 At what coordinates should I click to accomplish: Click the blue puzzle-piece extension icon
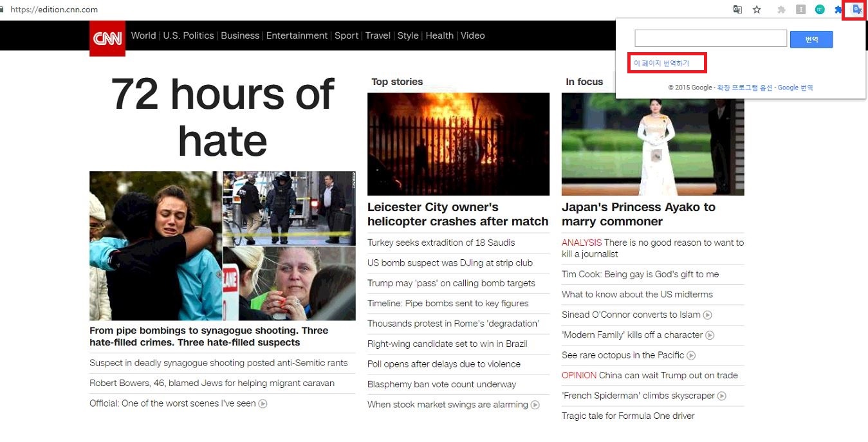[x=838, y=10]
